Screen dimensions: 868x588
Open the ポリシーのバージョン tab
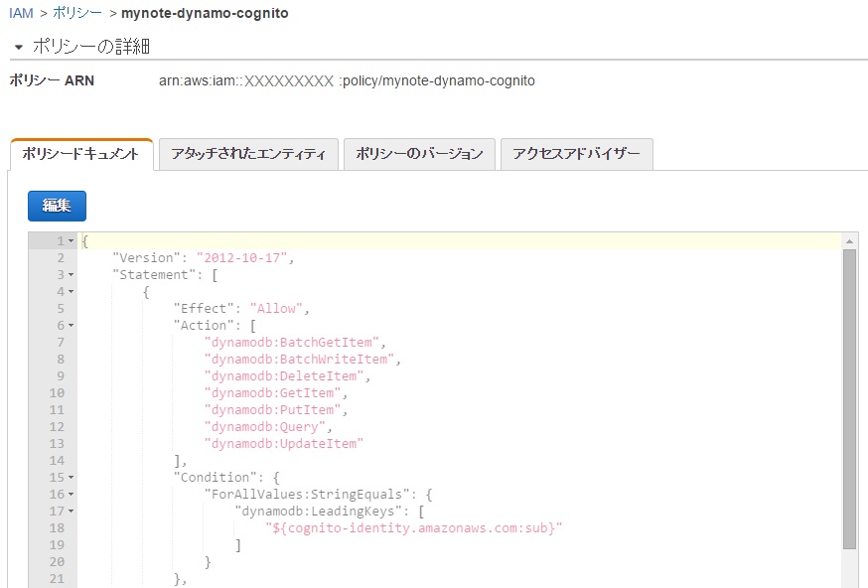[419, 154]
